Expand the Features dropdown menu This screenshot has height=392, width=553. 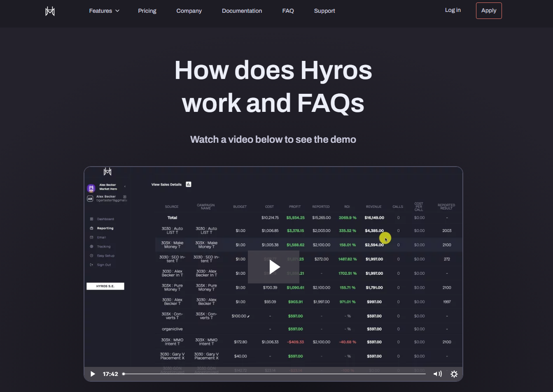[104, 11]
